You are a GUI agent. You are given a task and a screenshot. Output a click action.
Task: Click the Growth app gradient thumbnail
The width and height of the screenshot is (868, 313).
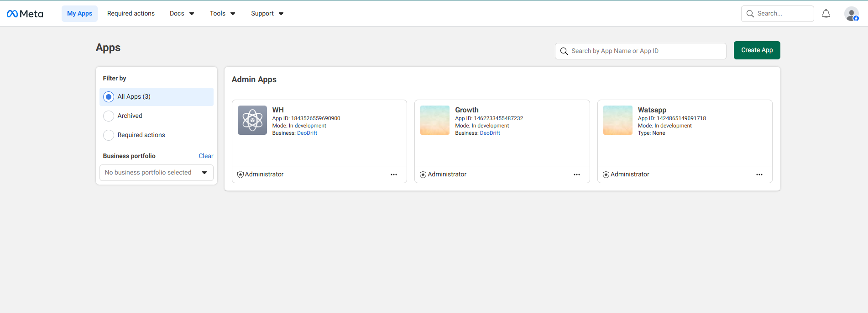click(x=435, y=120)
